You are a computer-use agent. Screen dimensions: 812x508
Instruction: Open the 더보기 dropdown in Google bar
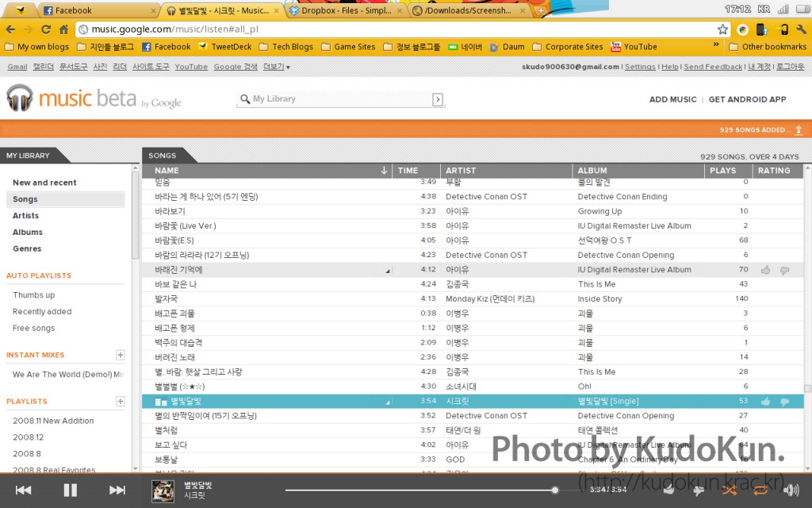point(277,67)
